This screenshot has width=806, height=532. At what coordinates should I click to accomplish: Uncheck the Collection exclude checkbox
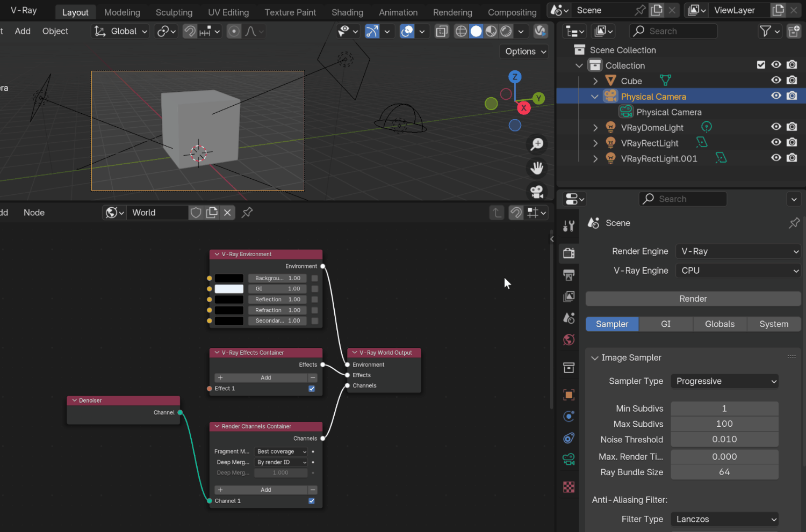click(761, 65)
